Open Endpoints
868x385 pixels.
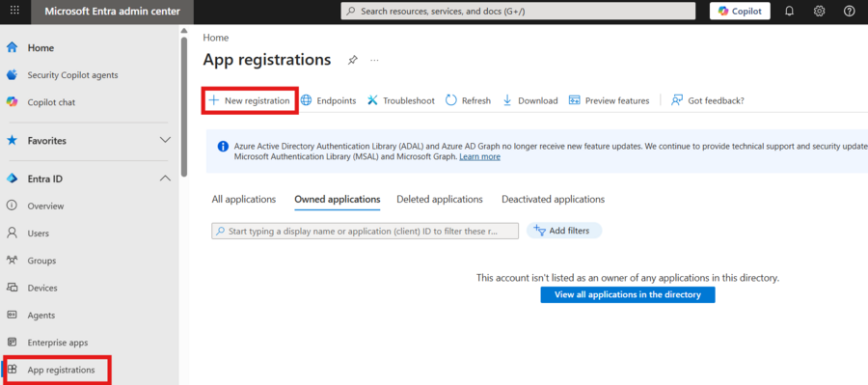pos(328,100)
